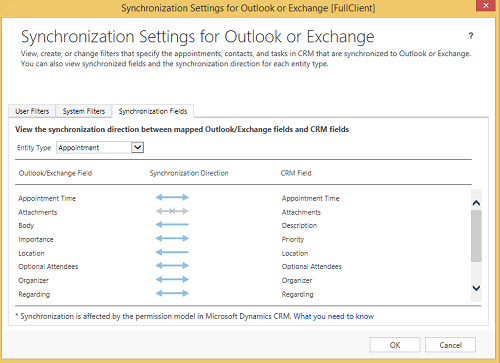
Task: Click the Location sync direction arrow
Action: 172,252
